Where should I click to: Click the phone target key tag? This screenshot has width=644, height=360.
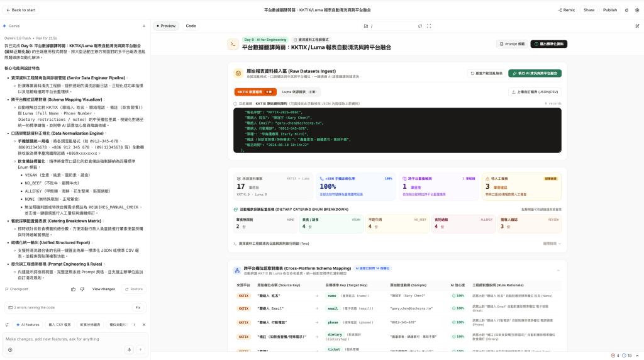pos(333,323)
